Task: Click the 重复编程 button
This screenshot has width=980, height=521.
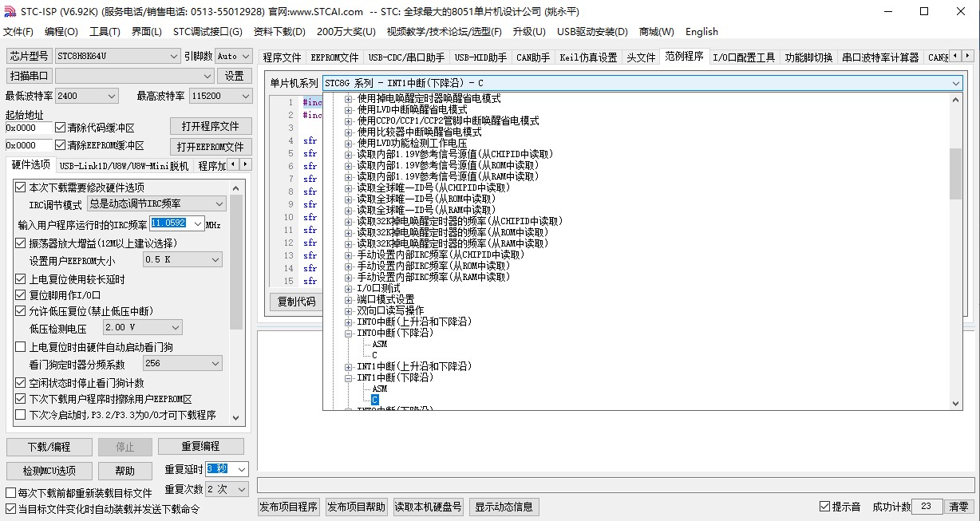Action: [200, 446]
